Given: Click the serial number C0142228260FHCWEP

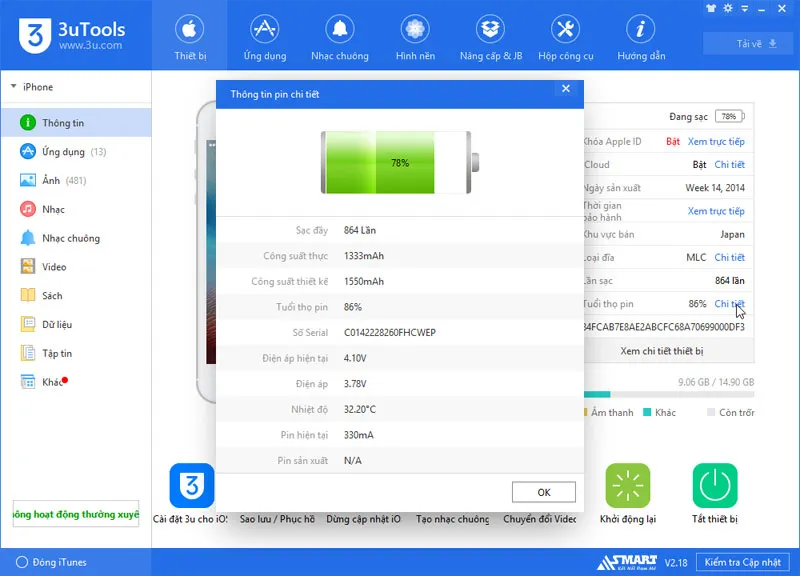Looking at the screenshot, I should pyautogui.click(x=389, y=333).
